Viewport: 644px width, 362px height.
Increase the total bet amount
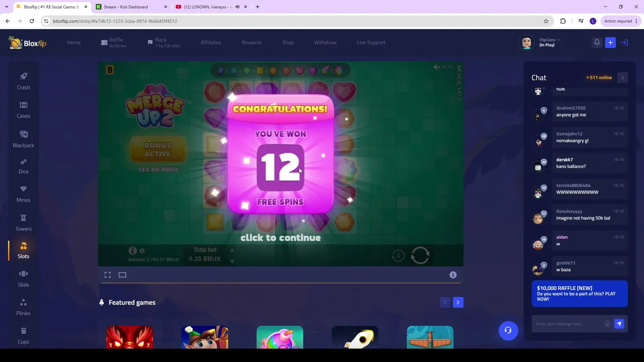coord(232,250)
